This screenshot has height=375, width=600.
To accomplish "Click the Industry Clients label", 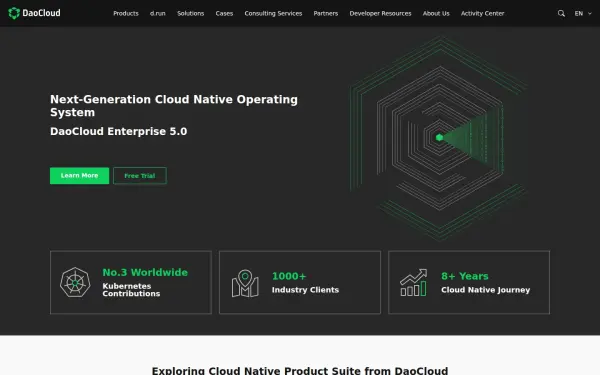I will tap(305, 290).
